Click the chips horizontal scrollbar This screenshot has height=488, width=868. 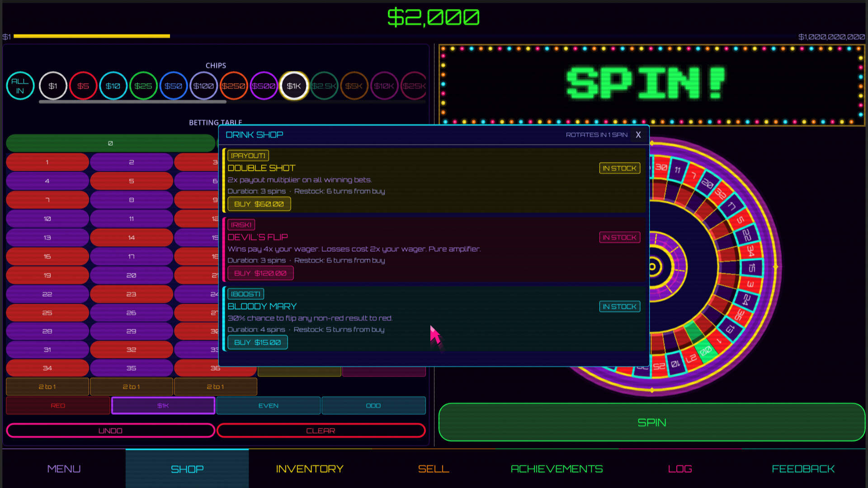coord(132,102)
